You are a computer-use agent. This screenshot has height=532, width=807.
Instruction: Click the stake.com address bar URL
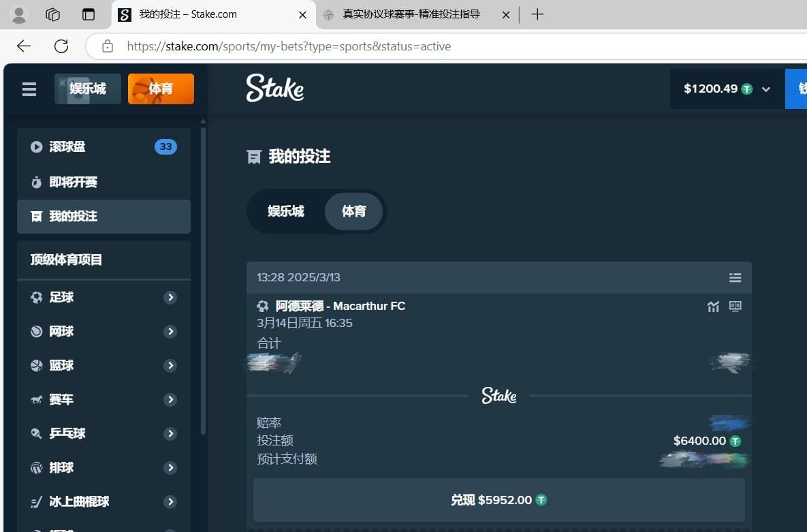click(289, 46)
